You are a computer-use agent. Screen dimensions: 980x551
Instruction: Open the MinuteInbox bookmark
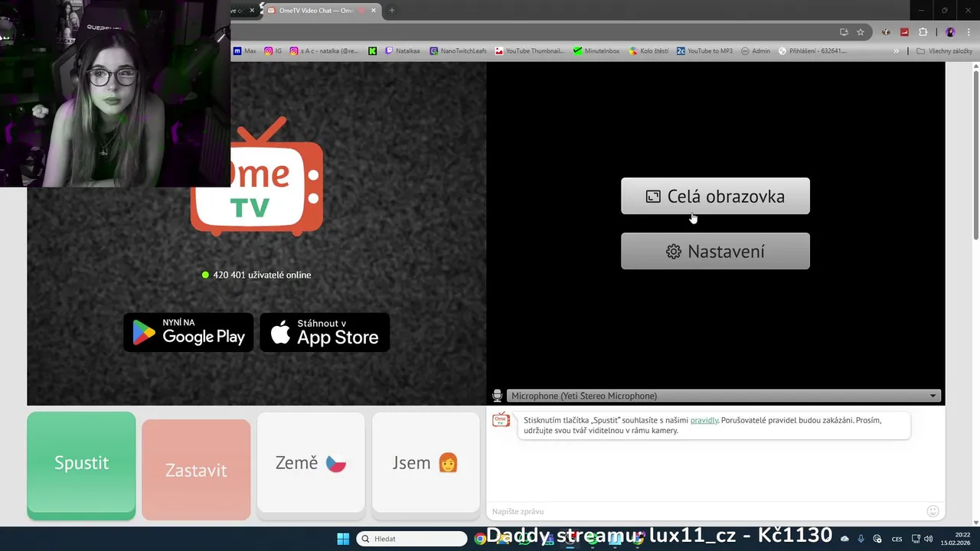click(596, 51)
